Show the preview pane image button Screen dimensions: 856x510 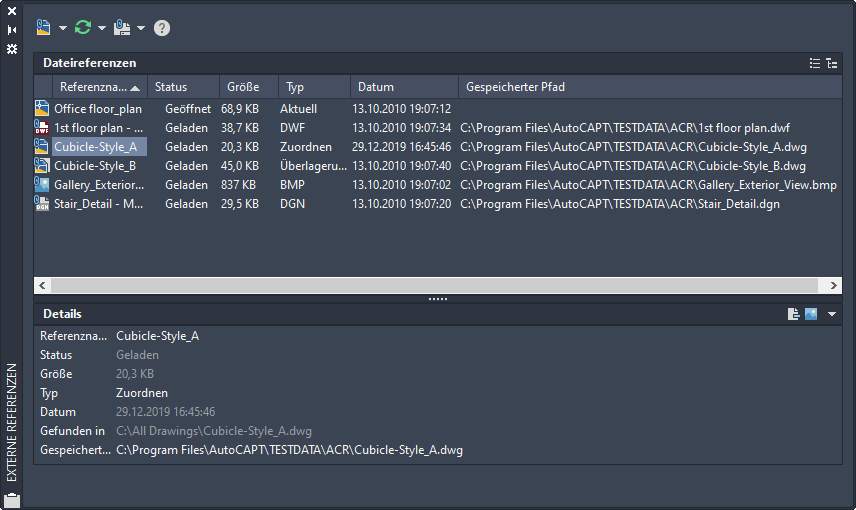pos(811,314)
